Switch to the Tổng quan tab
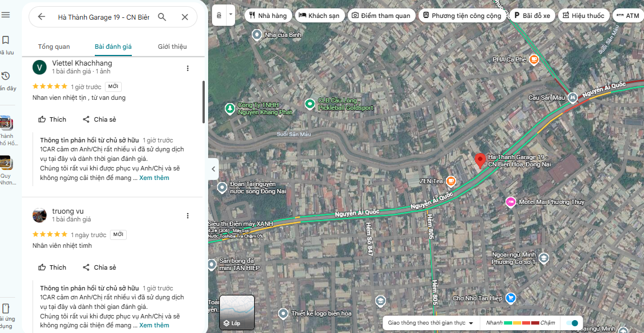Screen dimensions: 644x333 click(x=54, y=47)
